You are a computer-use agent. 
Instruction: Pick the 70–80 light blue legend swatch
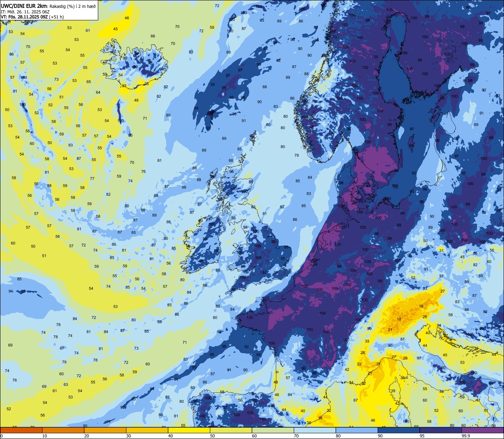click(x=315, y=430)
